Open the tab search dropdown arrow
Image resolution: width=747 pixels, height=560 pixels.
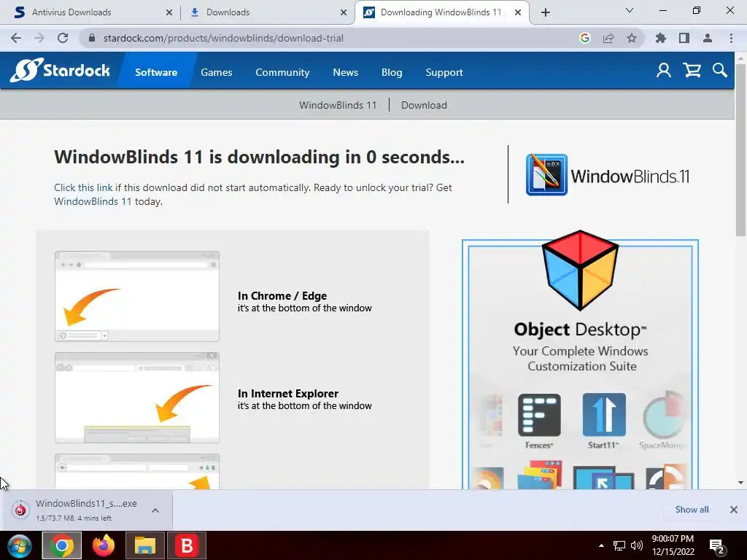coord(629,10)
